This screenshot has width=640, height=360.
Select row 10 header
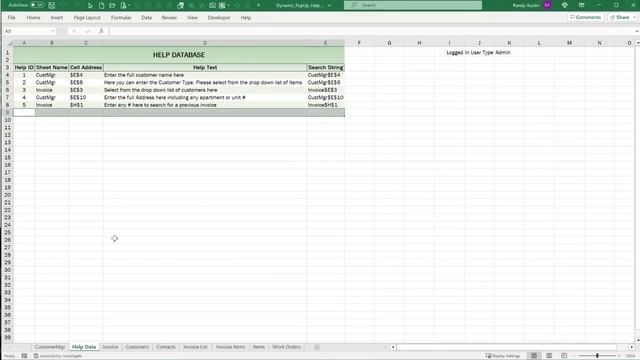pos(7,120)
